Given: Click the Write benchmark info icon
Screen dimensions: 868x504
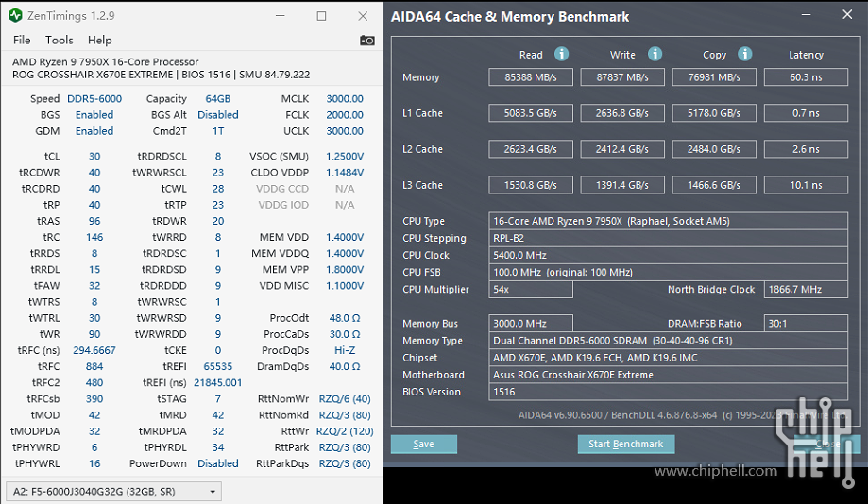Looking at the screenshot, I should (655, 54).
